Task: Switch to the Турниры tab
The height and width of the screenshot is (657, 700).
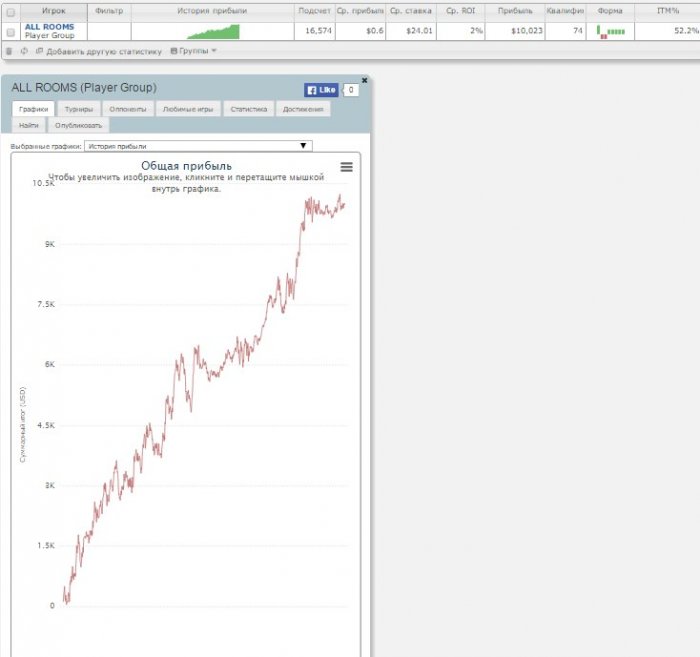Action: point(79,109)
